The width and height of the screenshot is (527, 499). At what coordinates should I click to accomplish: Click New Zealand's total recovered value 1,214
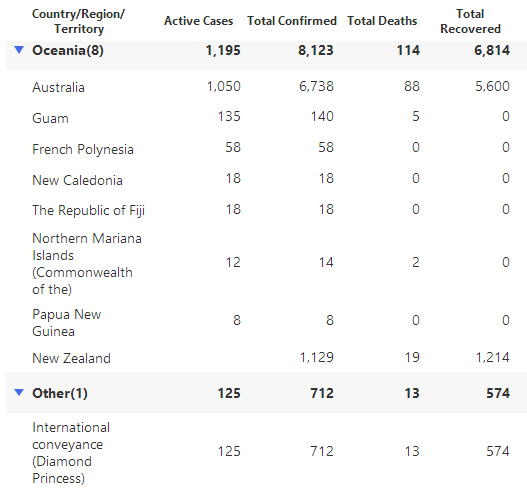pyautogui.click(x=492, y=357)
